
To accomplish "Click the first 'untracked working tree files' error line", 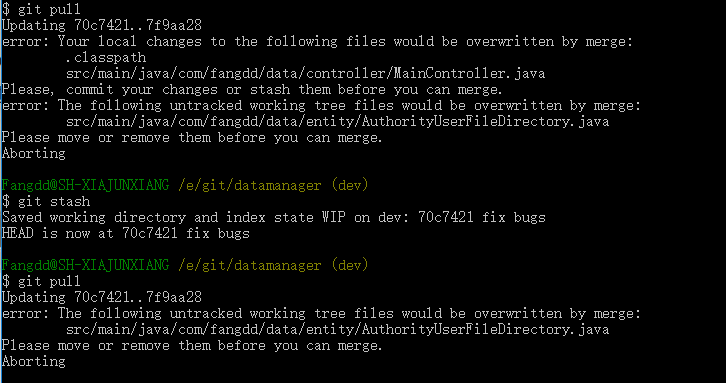I will click(x=321, y=105).
